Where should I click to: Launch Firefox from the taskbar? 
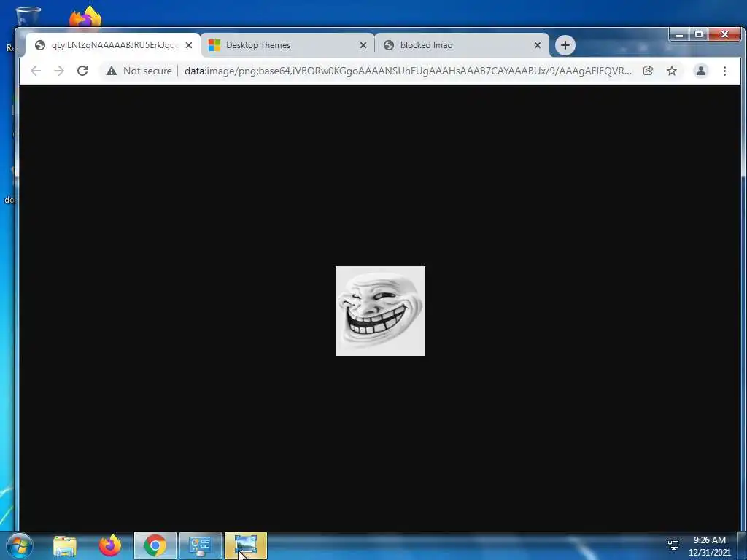110,545
